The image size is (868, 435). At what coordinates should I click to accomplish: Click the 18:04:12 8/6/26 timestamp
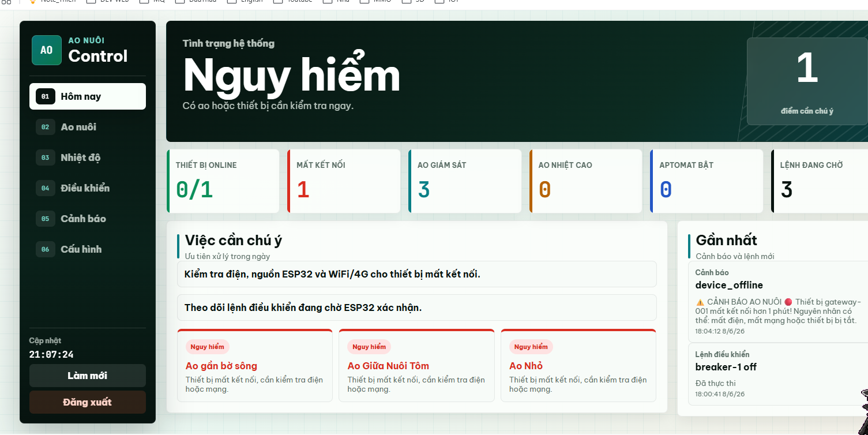(x=720, y=331)
